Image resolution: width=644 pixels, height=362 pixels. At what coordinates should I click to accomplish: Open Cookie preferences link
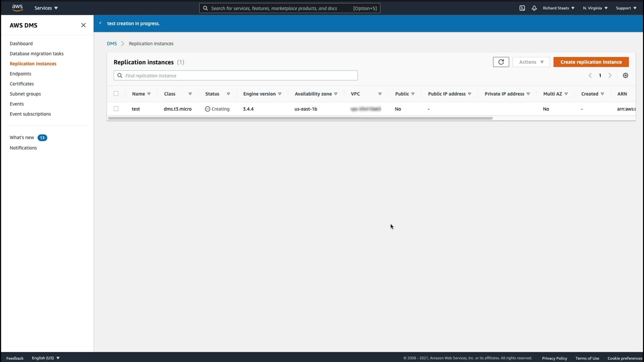[x=625, y=358]
